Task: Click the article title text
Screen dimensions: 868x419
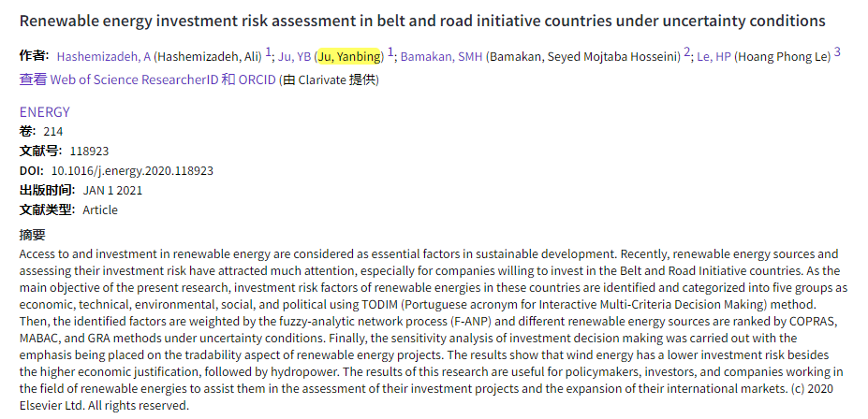Action: [x=422, y=21]
